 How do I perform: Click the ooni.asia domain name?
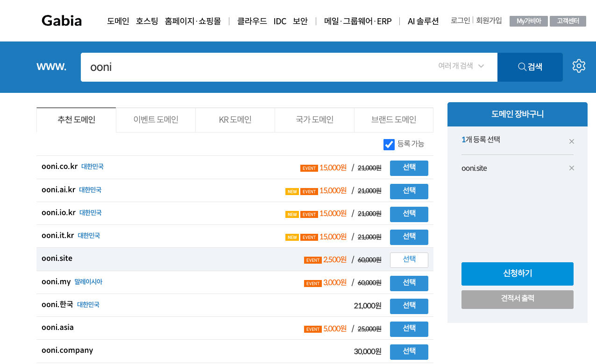57,327
